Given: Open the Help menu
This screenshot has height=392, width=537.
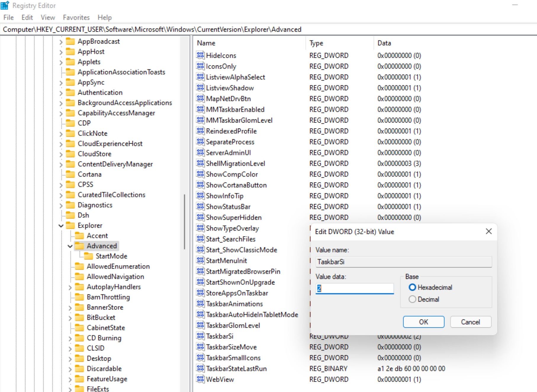Looking at the screenshot, I should pos(104,17).
